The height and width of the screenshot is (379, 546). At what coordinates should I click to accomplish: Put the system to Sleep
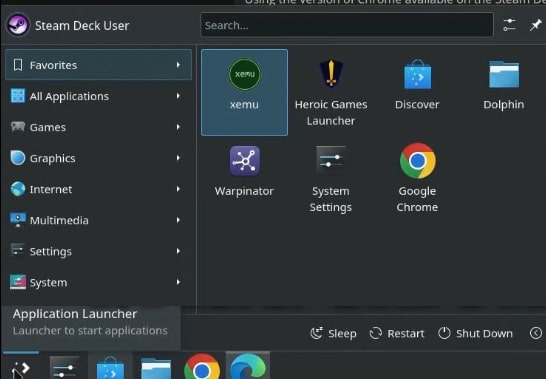coord(333,333)
